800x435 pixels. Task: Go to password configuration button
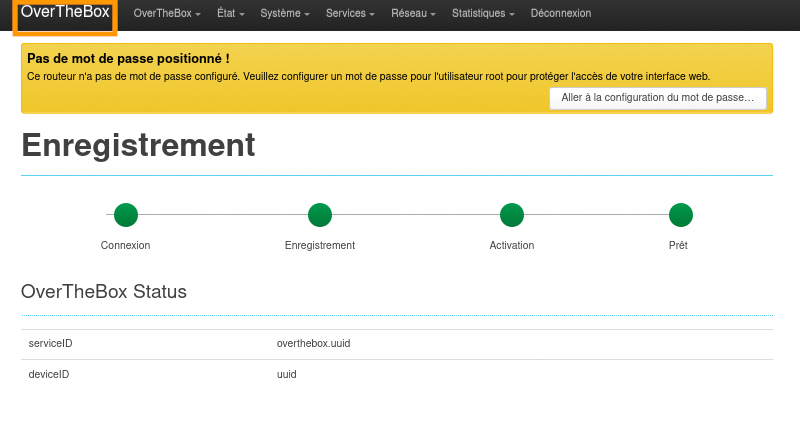(658, 98)
